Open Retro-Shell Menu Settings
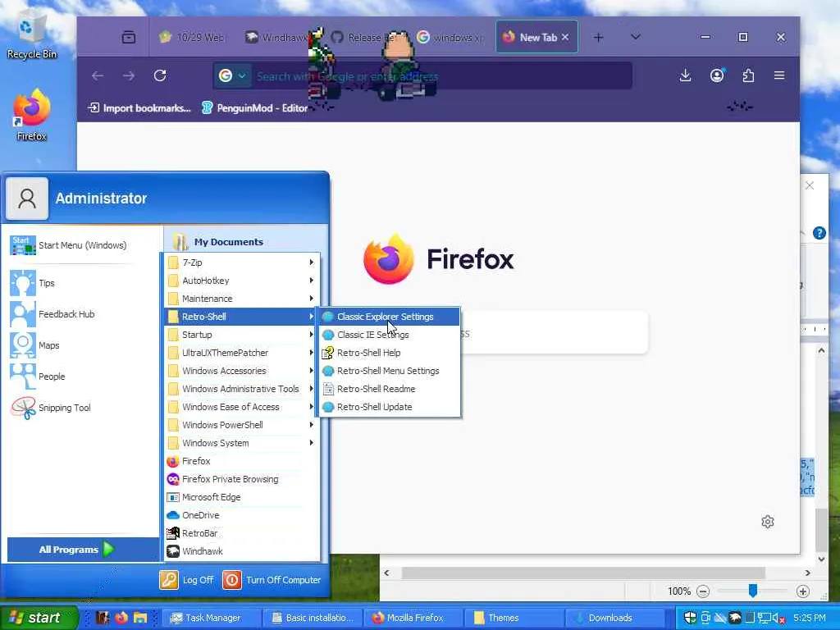 pyautogui.click(x=390, y=371)
